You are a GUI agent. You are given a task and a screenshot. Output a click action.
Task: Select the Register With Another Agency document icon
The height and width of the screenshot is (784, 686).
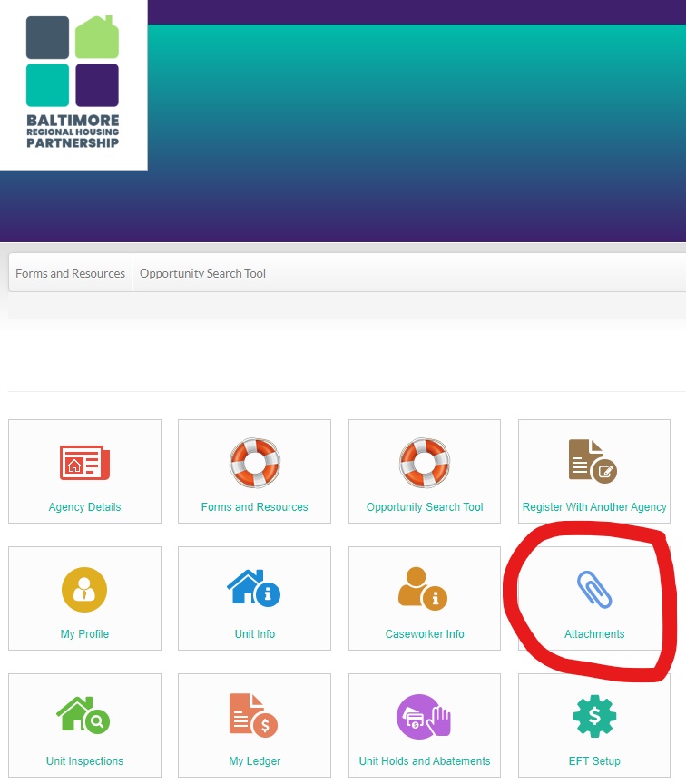click(593, 461)
